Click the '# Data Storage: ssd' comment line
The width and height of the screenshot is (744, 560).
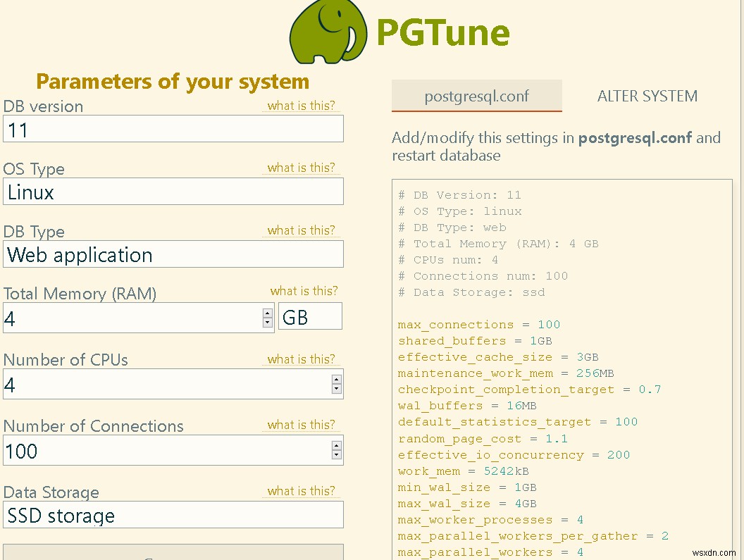pyautogui.click(x=471, y=292)
